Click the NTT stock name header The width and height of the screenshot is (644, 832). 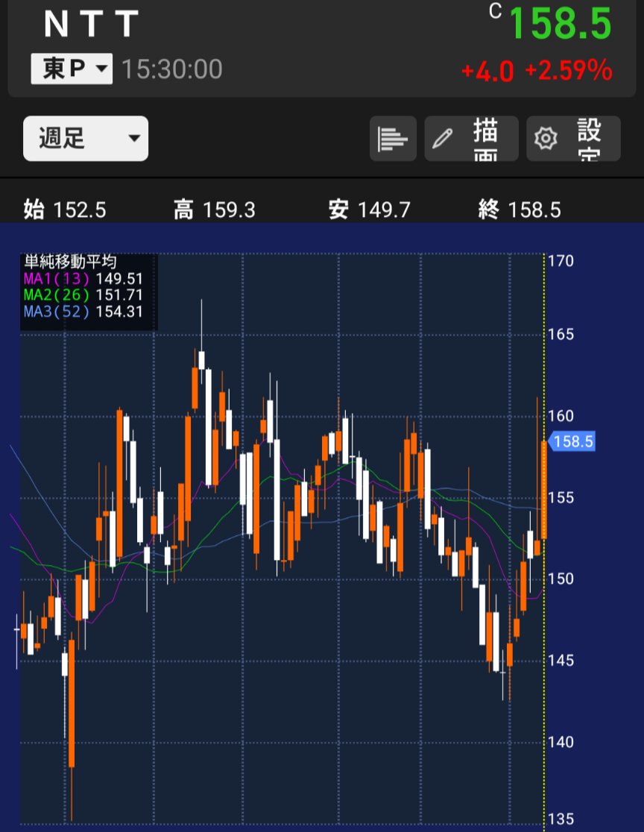(x=91, y=24)
